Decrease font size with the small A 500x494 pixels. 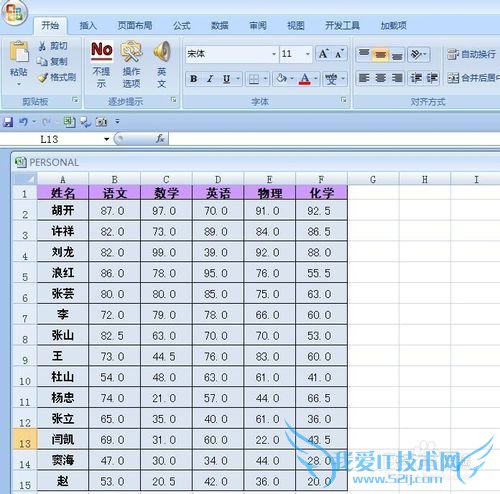[x=340, y=54]
